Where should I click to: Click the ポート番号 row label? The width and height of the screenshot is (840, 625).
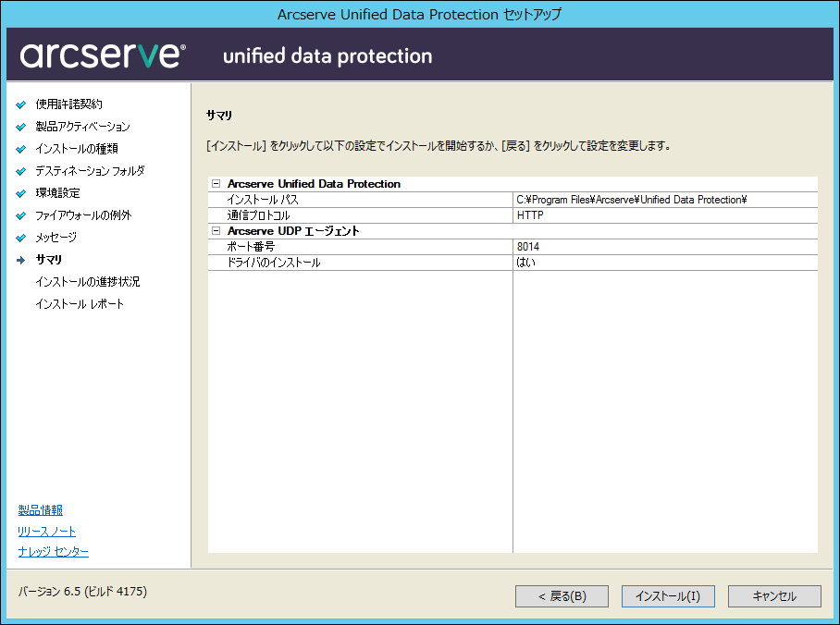(x=251, y=247)
